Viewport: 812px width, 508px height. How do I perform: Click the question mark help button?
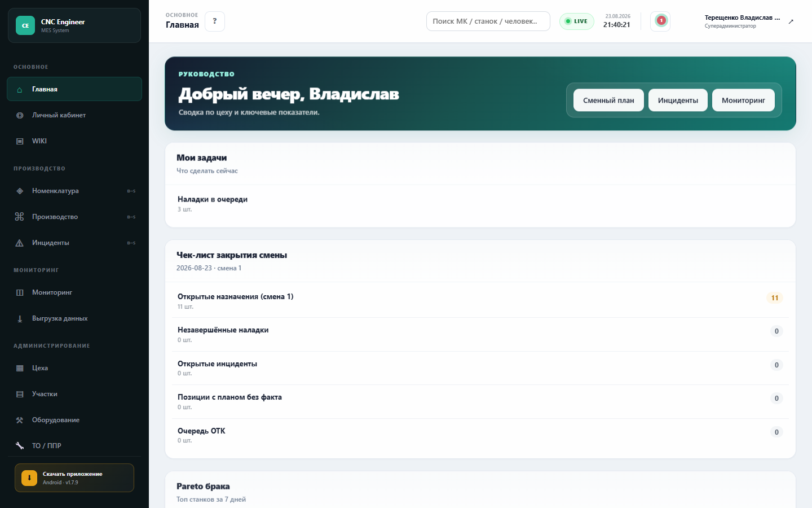point(215,21)
